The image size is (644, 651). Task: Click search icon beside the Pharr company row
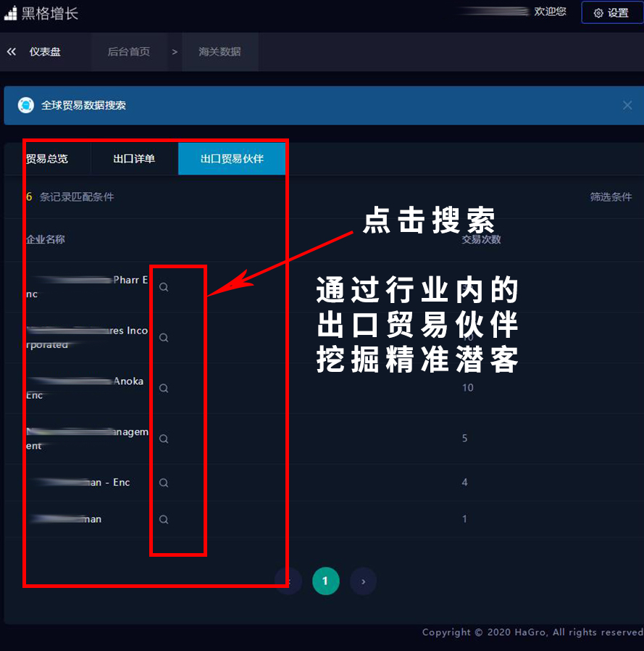[164, 287]
